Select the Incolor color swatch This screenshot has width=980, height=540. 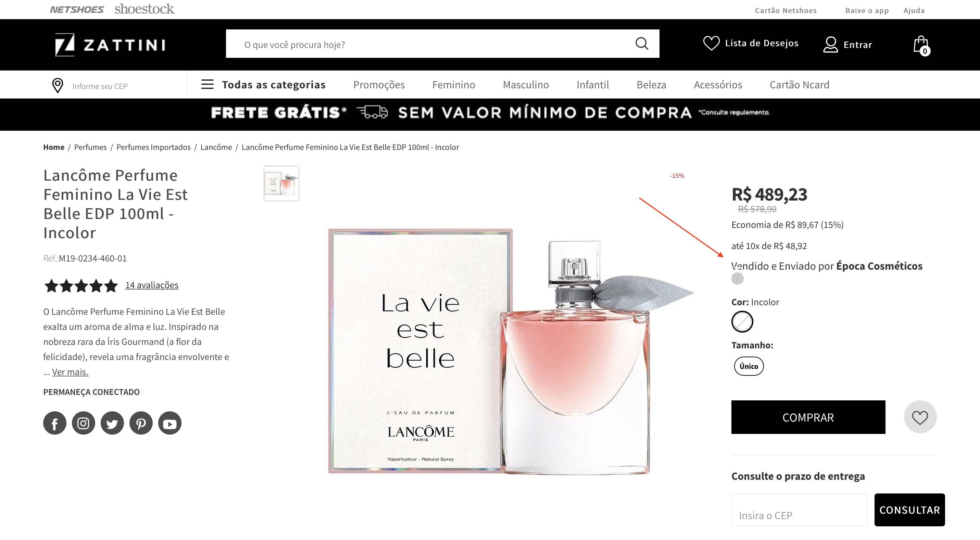pos(742,322)
